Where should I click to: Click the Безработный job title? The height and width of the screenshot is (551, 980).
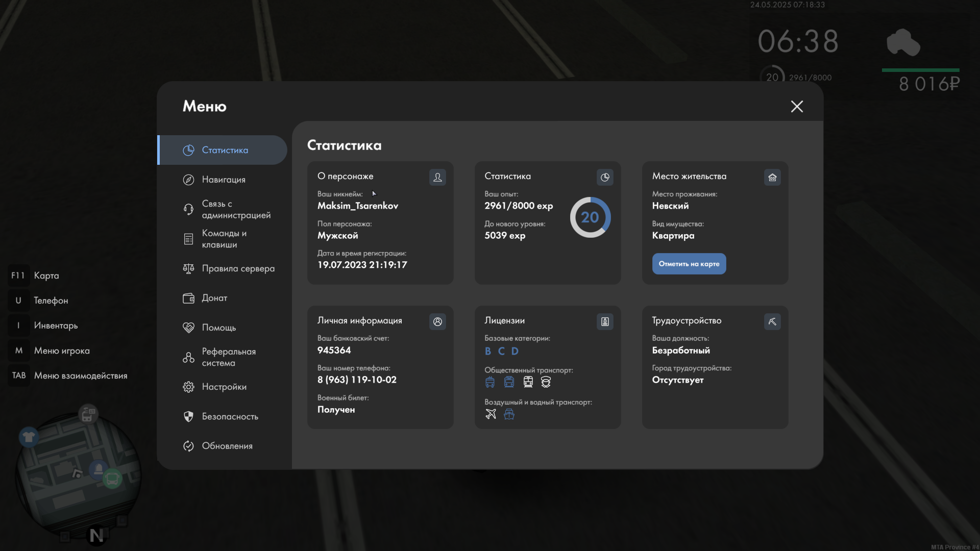(x=681, y=350)
